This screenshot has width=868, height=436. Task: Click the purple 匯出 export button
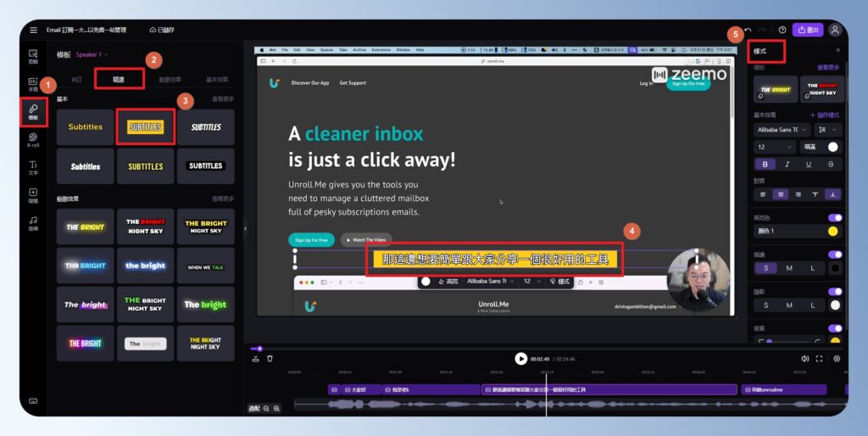point(808,30)
